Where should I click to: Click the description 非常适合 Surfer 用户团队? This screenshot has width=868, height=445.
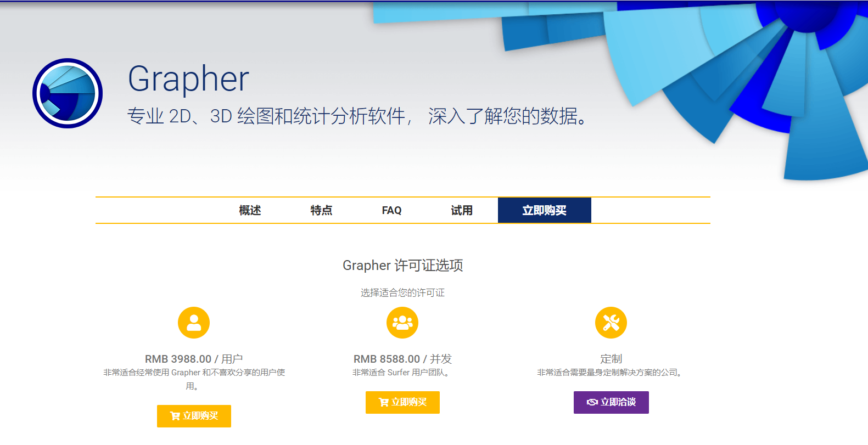click(402, 373)
